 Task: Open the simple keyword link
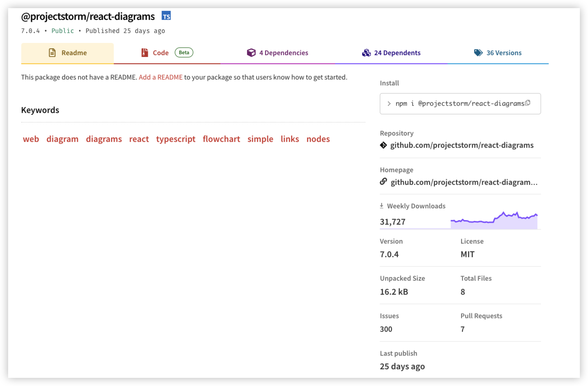click(x=260, y=139)
